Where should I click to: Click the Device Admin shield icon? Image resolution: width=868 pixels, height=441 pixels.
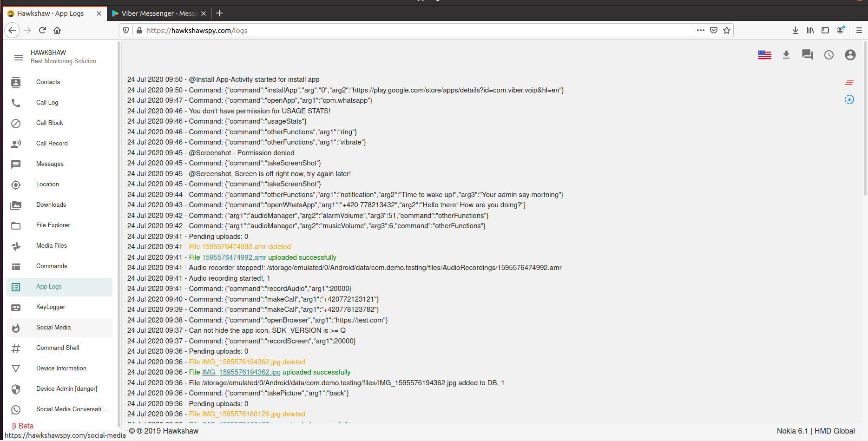pyautogui.click(x=16, y=389)
